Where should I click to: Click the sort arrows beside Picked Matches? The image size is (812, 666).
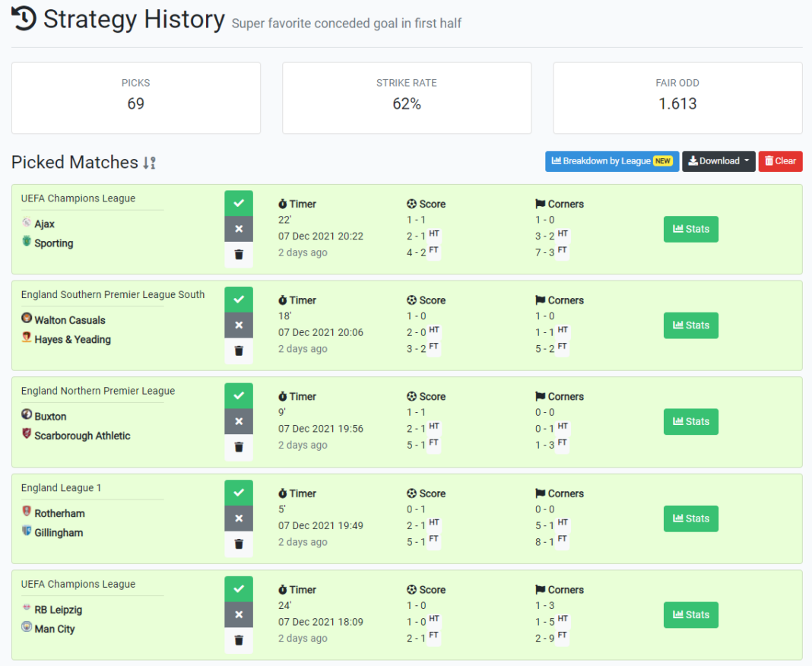point(149,162)
